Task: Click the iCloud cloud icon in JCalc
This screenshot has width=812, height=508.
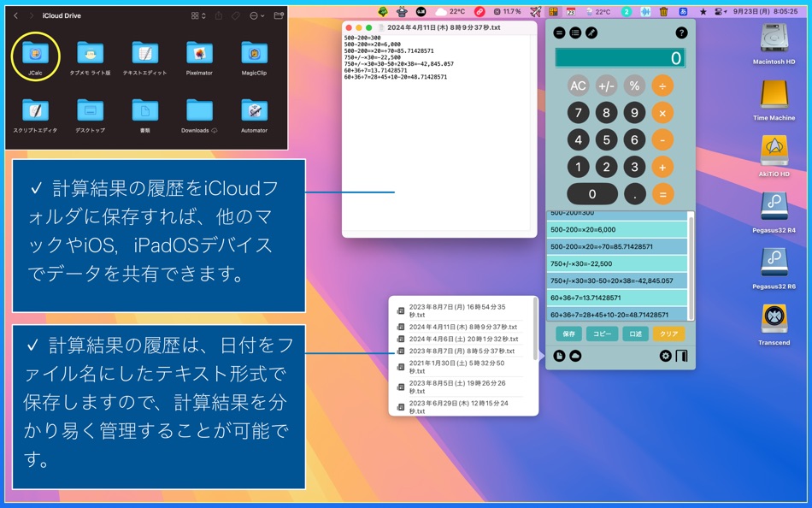Action: (x=575, y=356)
